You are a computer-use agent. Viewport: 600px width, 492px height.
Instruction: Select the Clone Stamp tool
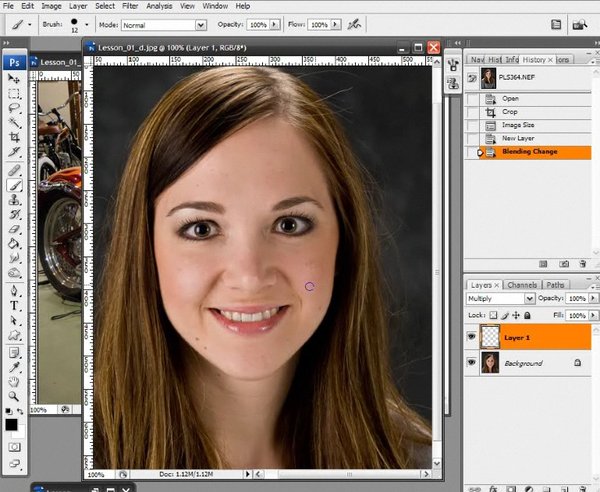click(15, 200)
